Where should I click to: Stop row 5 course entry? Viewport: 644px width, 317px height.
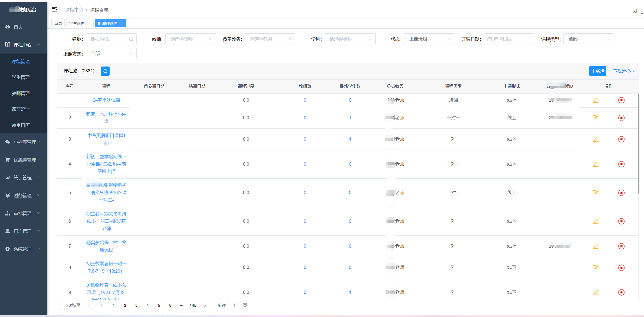pyautogui.click(x=621, y=193)
